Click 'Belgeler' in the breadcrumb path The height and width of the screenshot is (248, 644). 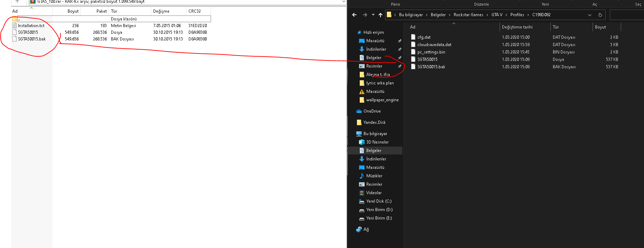[x=438, y=15]
